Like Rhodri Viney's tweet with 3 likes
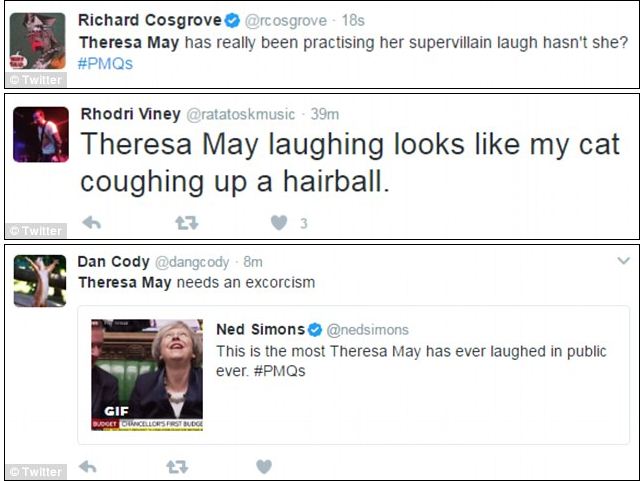 [x=279, y=222]
